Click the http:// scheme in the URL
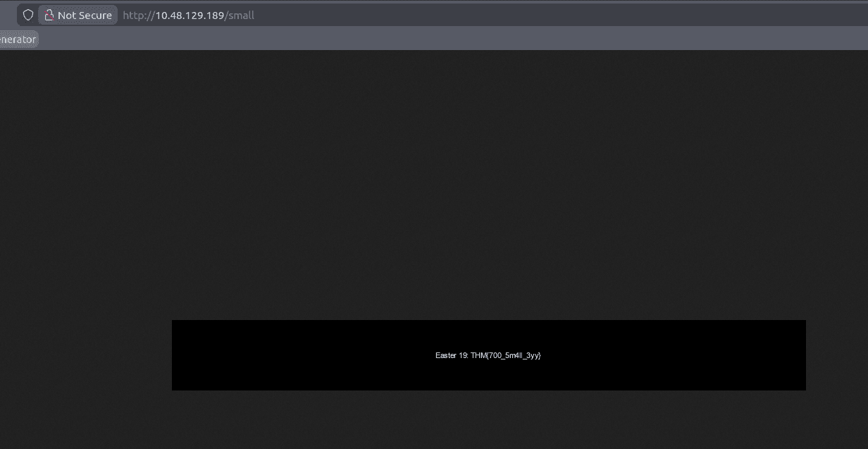 click(x=138, y=15)
